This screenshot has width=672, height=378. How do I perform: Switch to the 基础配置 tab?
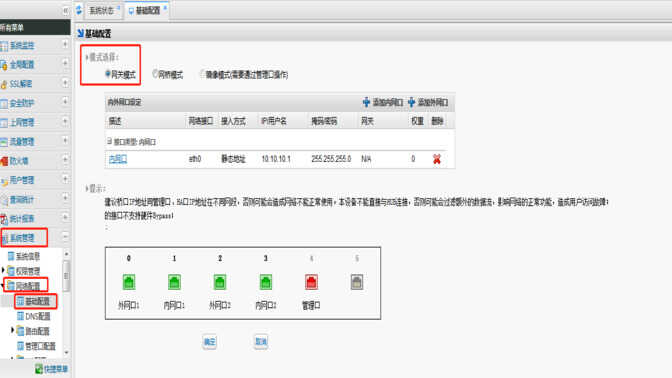pos(147,11)
